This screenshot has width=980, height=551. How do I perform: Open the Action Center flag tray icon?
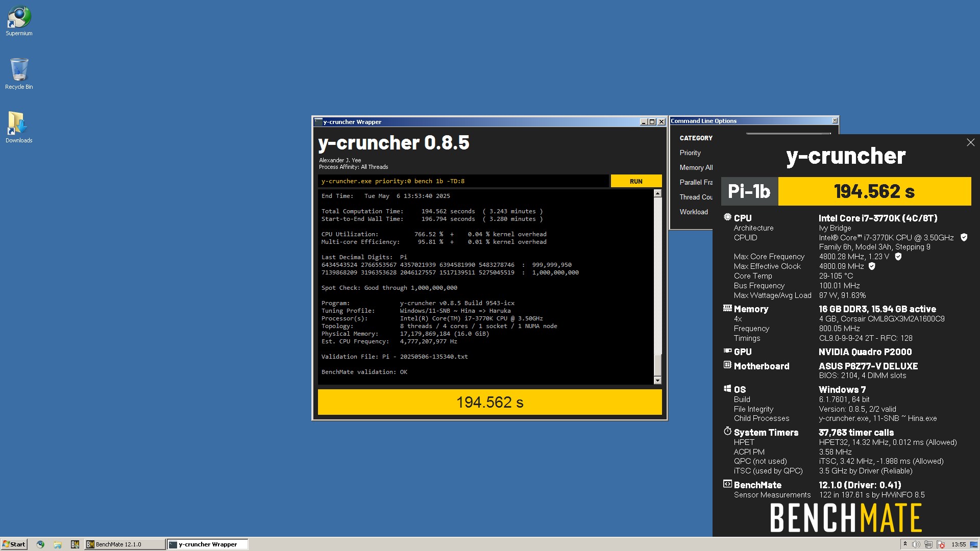tap(941, 544)
